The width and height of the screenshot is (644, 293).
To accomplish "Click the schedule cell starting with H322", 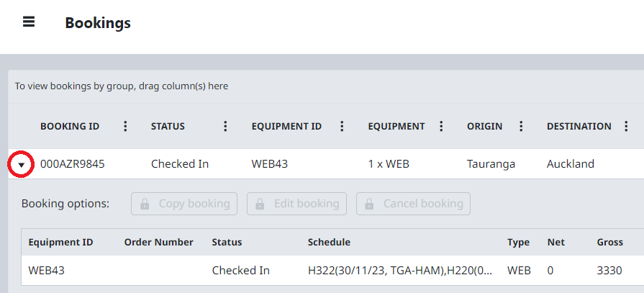I will 399,271.
